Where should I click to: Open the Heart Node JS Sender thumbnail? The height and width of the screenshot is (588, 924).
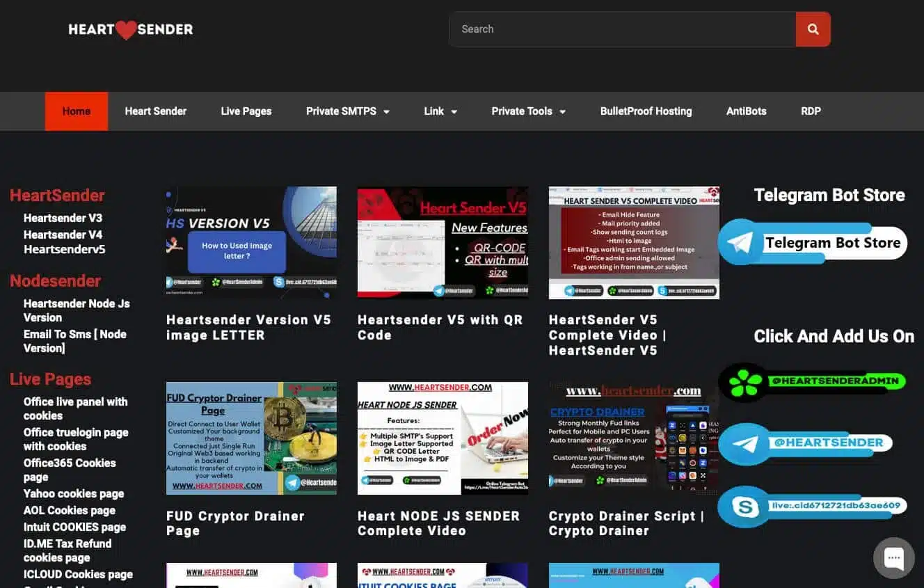(443, 438)
